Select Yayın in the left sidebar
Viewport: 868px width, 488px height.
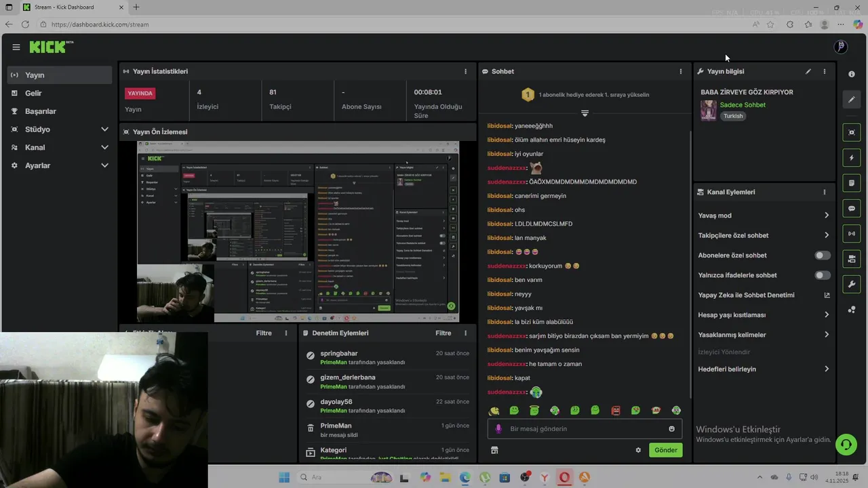point(60,75)
